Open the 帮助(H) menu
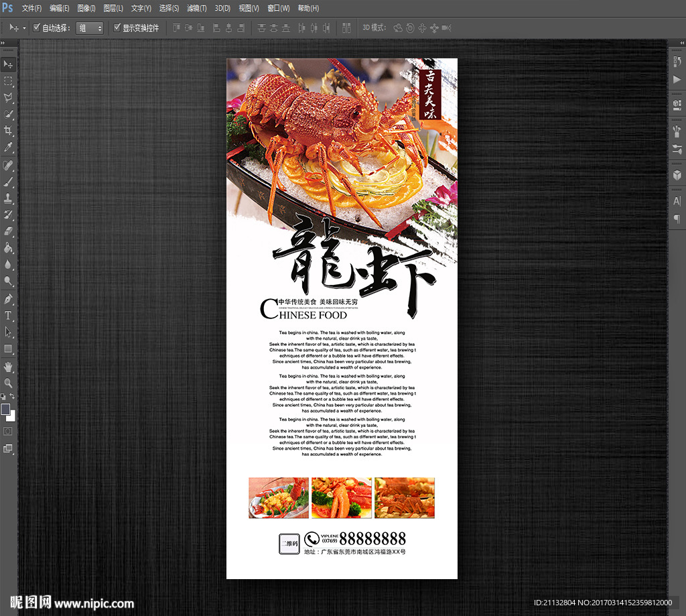The image size is (686, 616). point(308,8)
